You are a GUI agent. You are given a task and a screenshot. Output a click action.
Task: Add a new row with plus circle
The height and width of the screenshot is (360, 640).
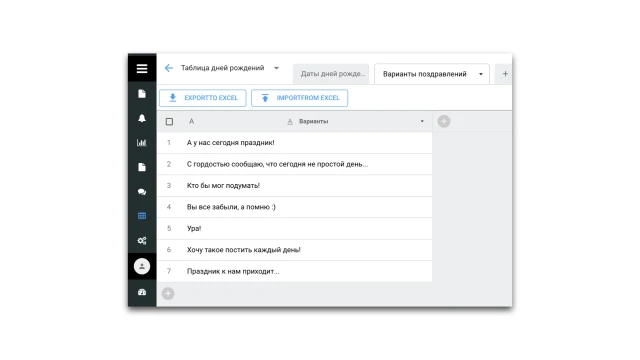[168, 293]
